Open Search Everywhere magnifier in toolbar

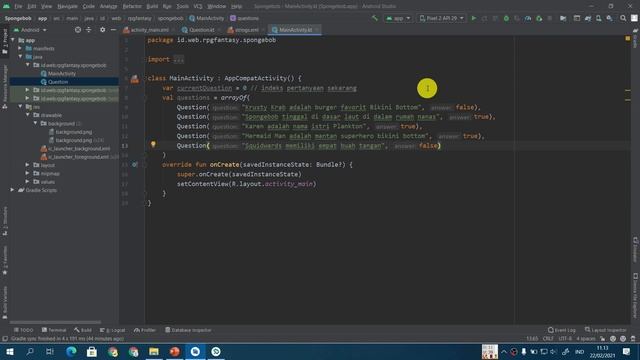(x=623, y=18)
